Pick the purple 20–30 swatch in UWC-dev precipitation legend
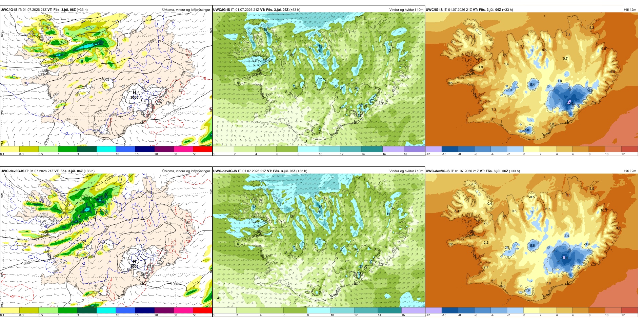The height and width of the screenshot is (322, 644). pyautogui.click(x=164, y=310)
